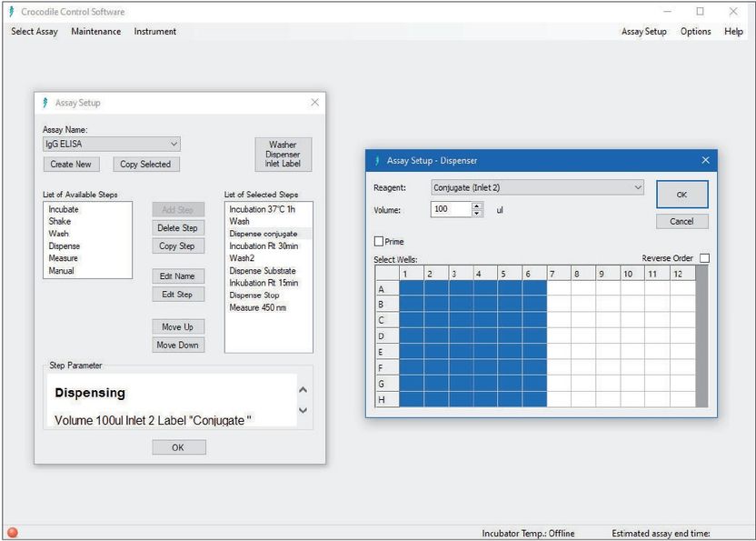Enable the Prime checkbox
This screenshot has width=756, height=541.
tap(379, 241)
